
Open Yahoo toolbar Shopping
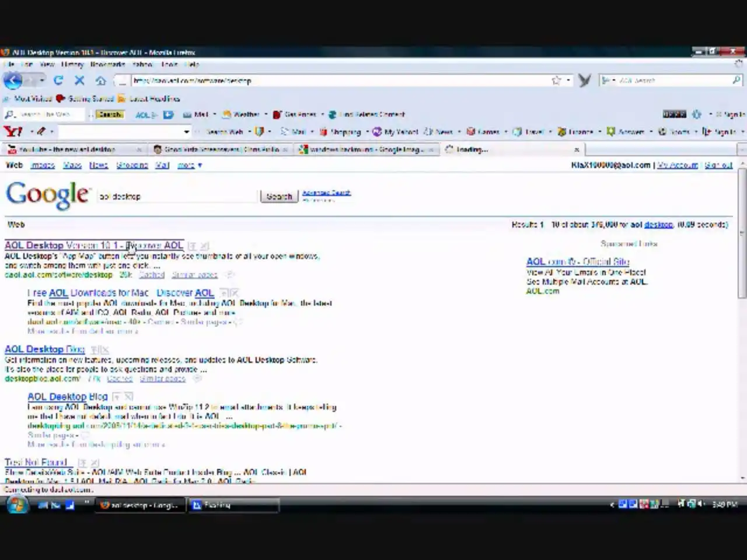(341, 132)
